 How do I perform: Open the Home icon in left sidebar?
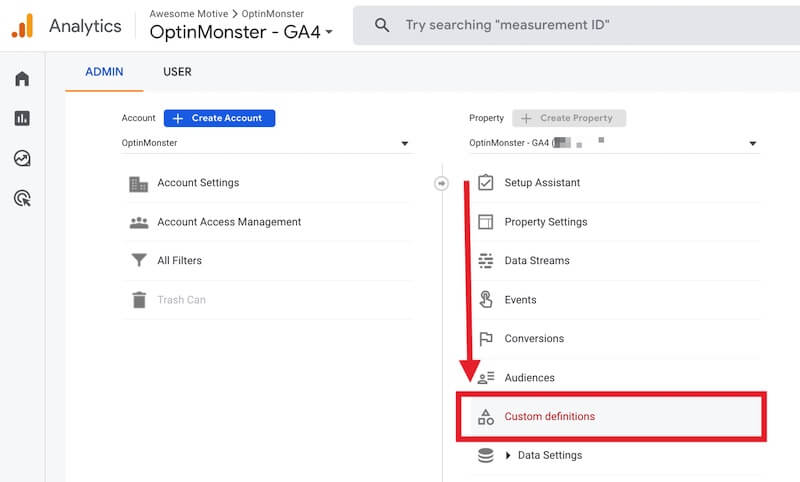click(22, 79)
